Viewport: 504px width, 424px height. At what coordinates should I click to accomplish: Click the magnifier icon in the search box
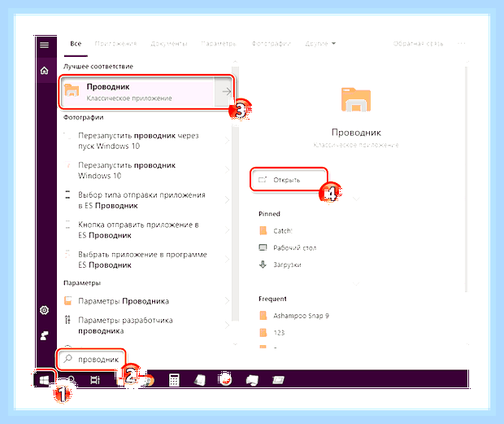tap(67, 359)
